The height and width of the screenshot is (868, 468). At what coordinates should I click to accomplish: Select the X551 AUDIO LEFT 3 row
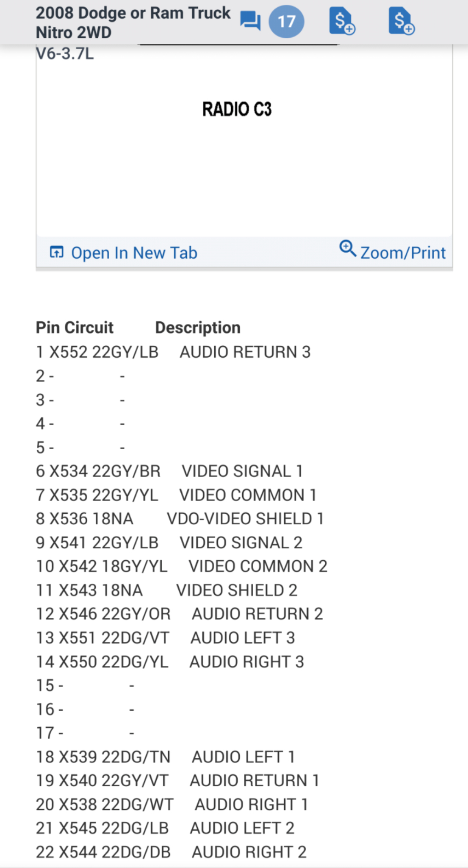[165, 638]
